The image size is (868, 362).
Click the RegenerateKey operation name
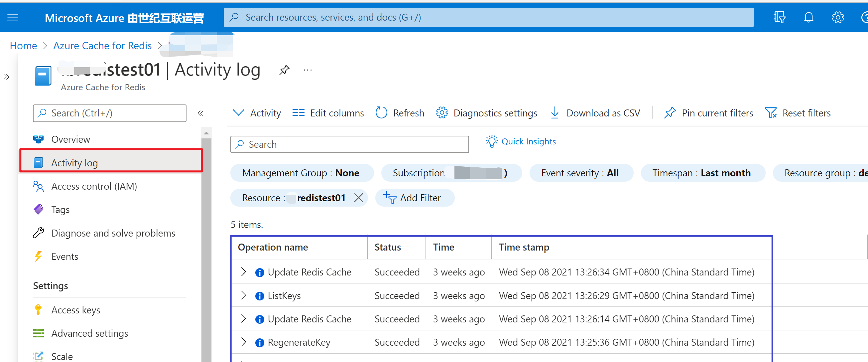click(x=299, y=342)
